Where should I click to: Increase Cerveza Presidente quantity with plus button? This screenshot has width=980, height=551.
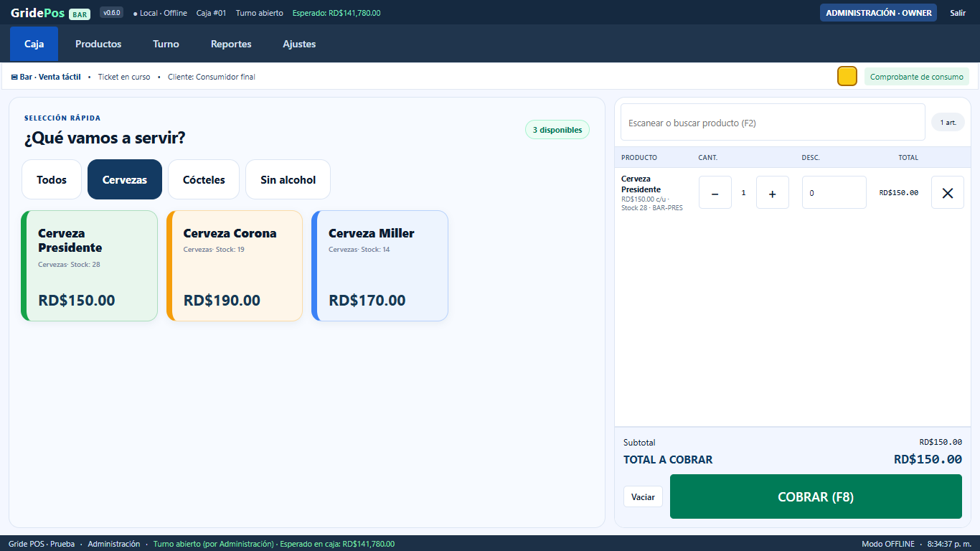pyautogui.click(x=772, y=193)
